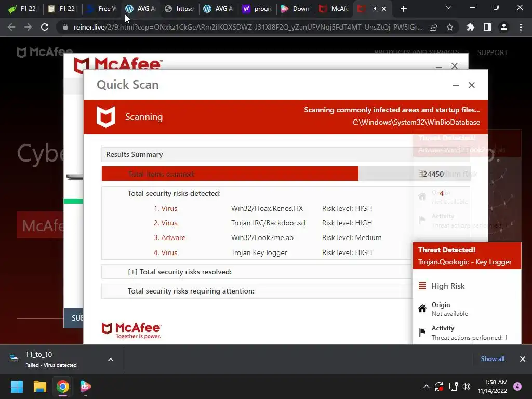The height and width of the screenshot is (399, 532).
Task: Open File Explorer from taskbar
Action: tap(39, 387)
